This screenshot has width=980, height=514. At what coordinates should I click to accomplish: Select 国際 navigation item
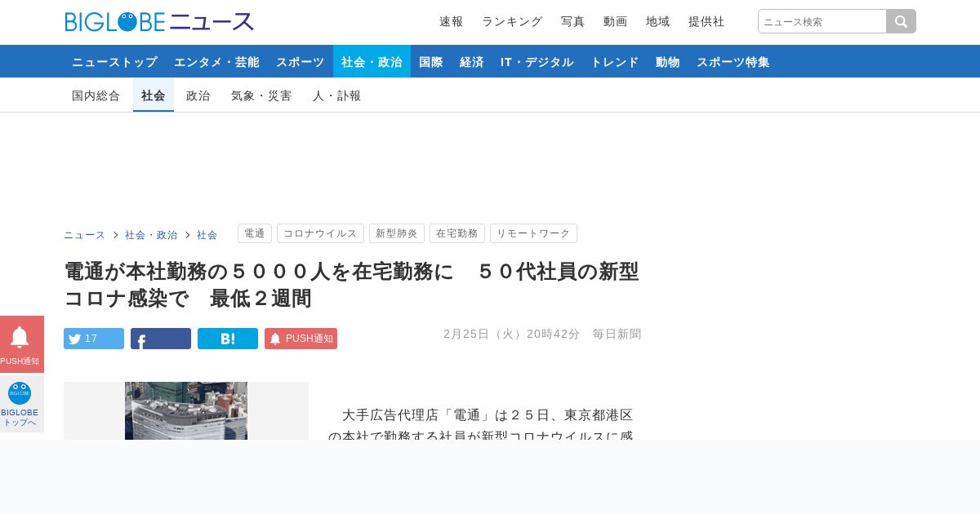click(431, 61)
